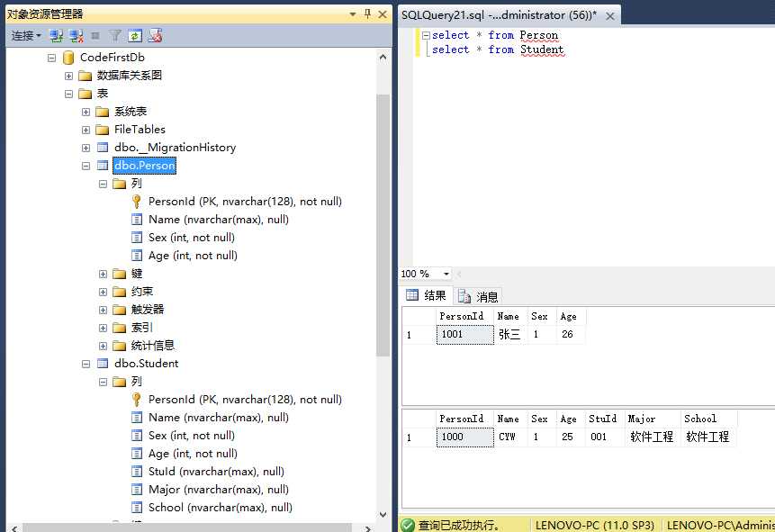Open the Object Explorer window position dropdown arrow
775x532 pixels.
coord(353,14)
